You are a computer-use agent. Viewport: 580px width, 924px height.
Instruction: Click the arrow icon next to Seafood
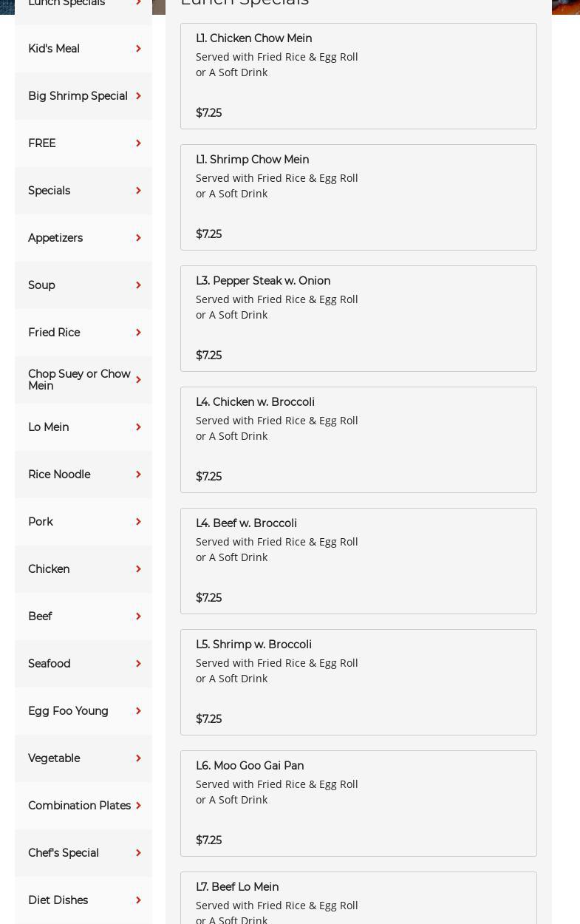[x=138, y=664]
